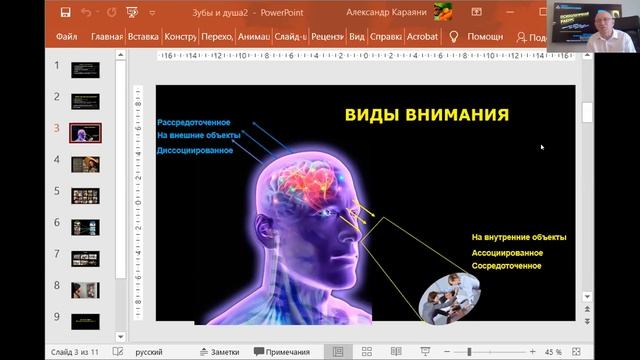640x360 pixels.
Task: Click the Помощник search field
Action: tap(485, 37)
